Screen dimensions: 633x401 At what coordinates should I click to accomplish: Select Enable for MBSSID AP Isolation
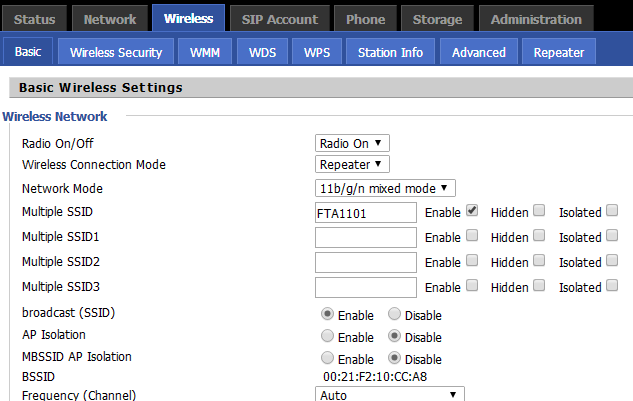tap(327, 358)
